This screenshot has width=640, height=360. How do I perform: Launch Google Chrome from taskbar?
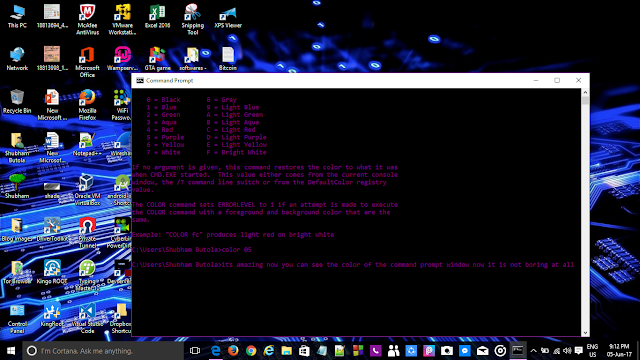coord(251,351)
